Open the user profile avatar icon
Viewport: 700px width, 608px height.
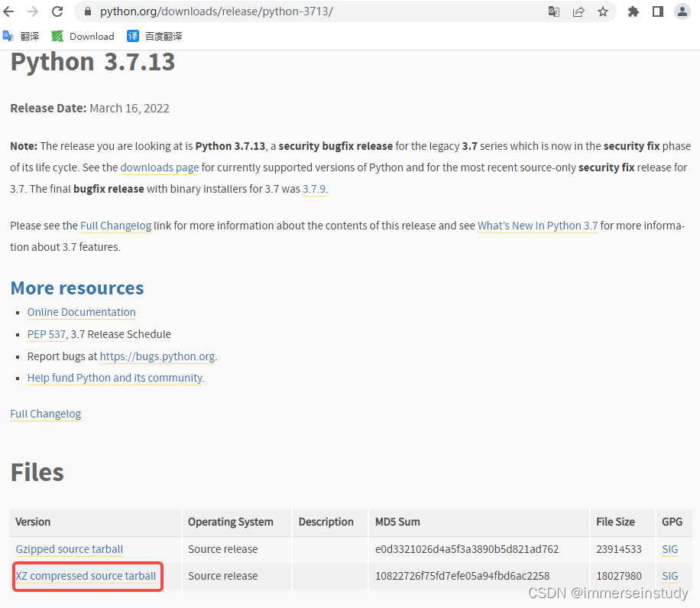click(x=682, y=11)
